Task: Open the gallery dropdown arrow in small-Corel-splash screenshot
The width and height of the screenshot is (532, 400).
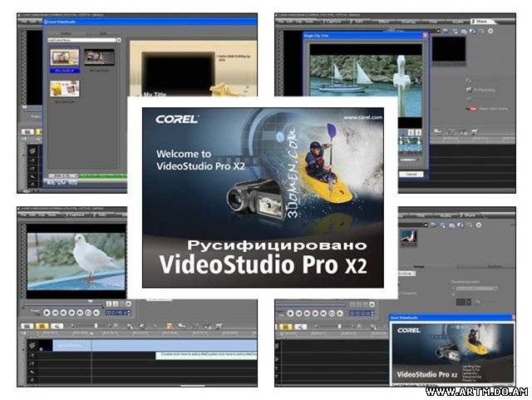Action: pos(426,225)
